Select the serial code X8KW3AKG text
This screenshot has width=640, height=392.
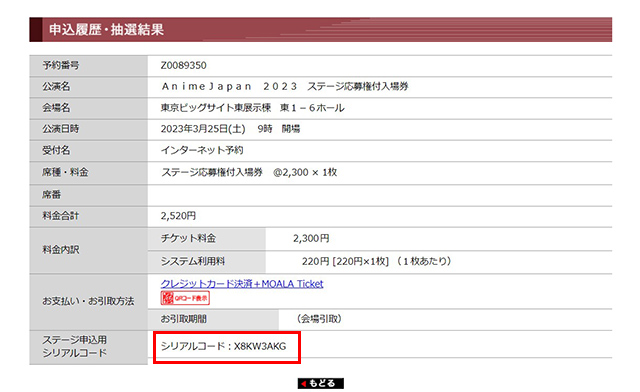(260, 346)
